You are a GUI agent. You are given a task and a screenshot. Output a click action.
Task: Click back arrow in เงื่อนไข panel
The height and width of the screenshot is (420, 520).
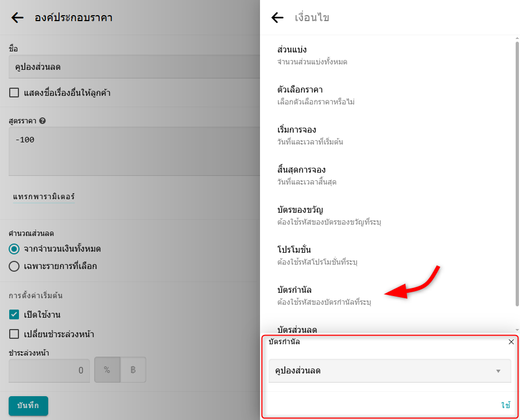click(277, 18)
